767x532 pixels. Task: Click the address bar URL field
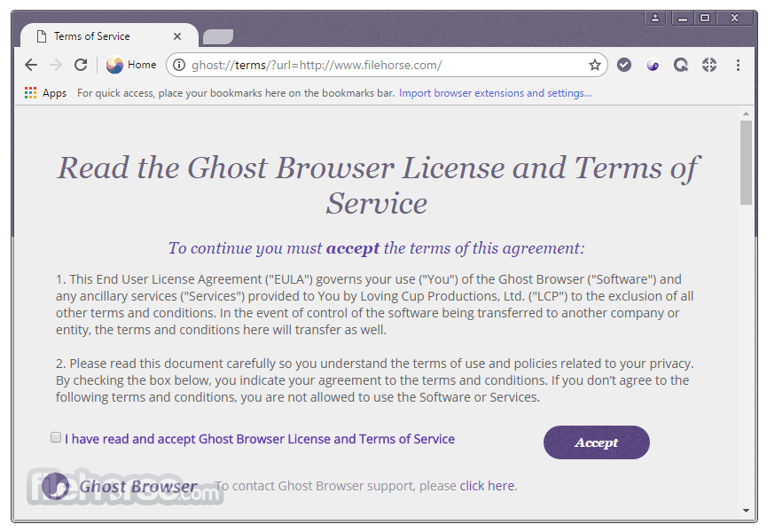point(387,65)
